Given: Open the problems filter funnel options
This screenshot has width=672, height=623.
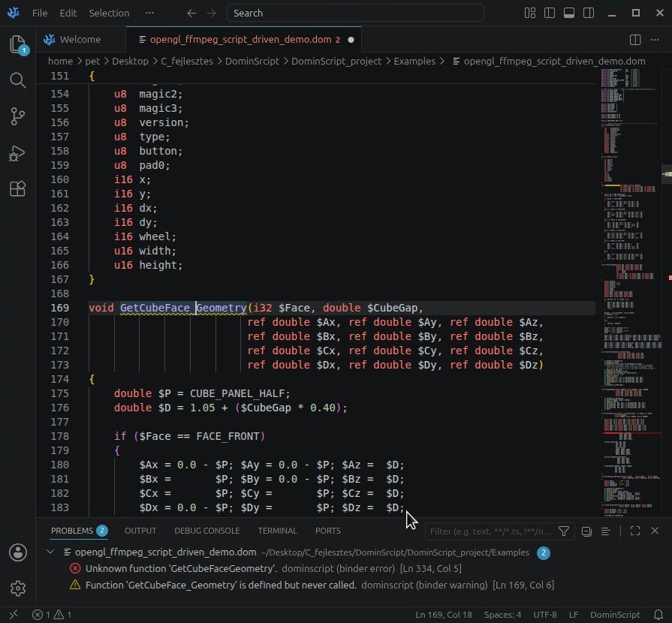Looking at the screenshot, I should click(x=564, y=531).
